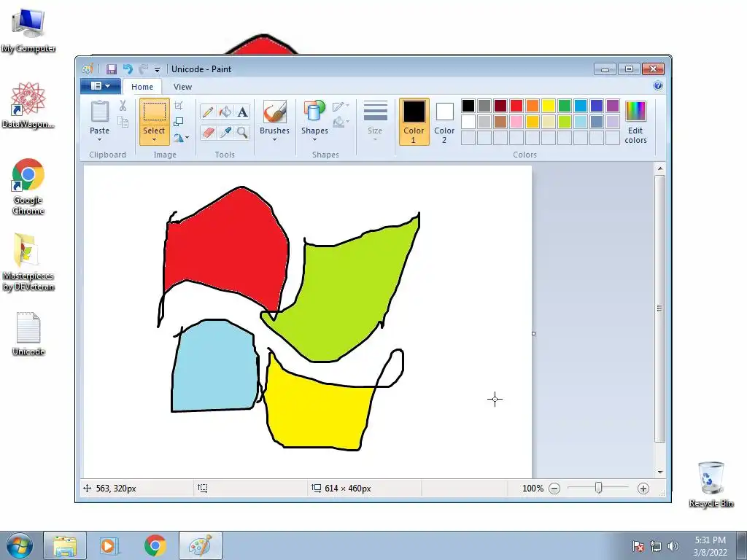Click the volume speaker tray icon
Image resolution: width=747 pixels, height=560 pixels.
pyautogui.click(x=673, y=546)
